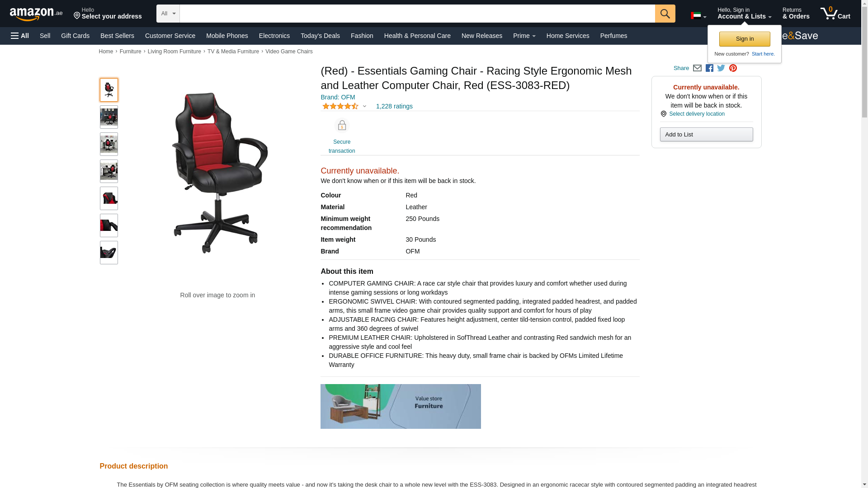
Task: Click the yellow Sign in button
Action: (745, 39)
